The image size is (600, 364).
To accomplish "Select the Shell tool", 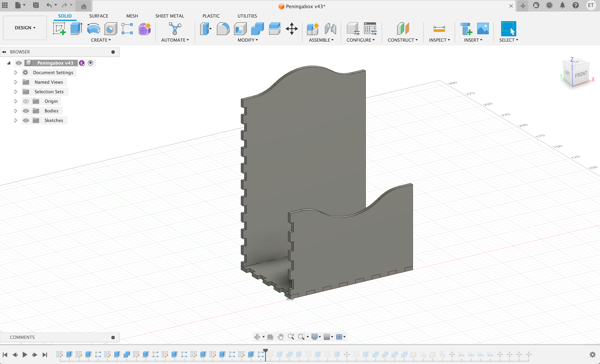I will 240,29.
